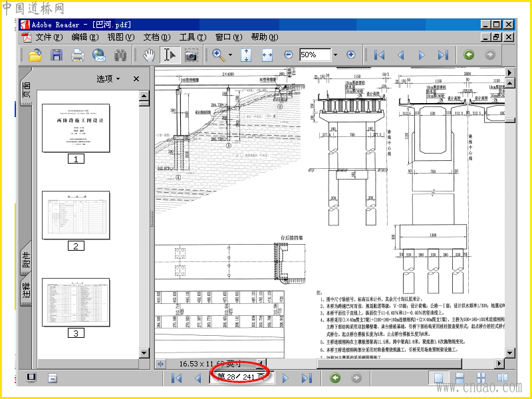Image resolution: width=532 pixels, height=399 pixels.
Task: Click the 50% zoom value field
Action: tap(315, 55)
